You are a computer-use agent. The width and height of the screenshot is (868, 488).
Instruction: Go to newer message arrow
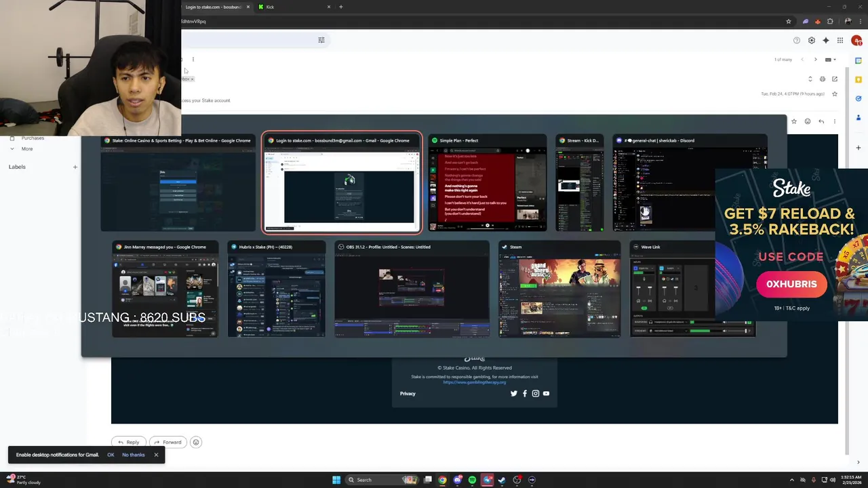pos(802,60)
